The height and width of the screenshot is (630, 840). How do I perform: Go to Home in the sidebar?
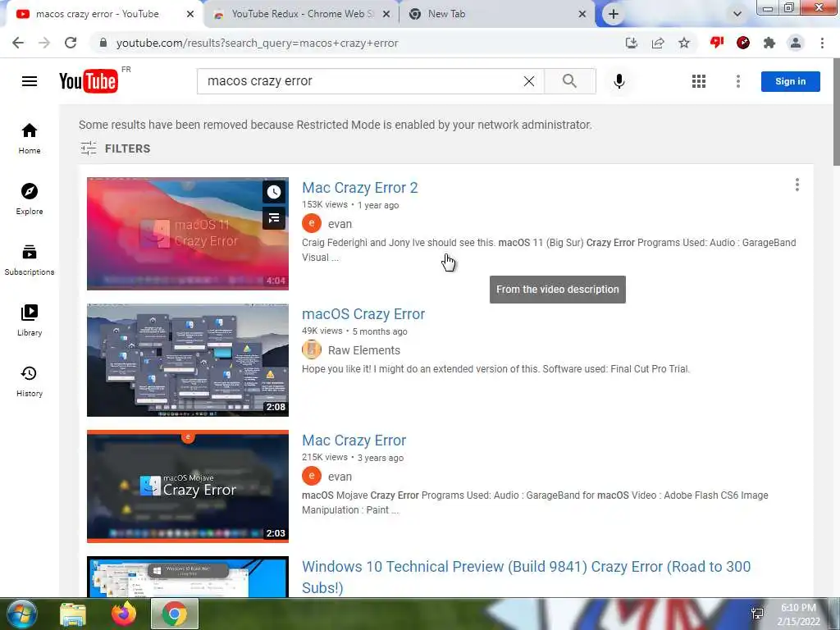point(30,138)
